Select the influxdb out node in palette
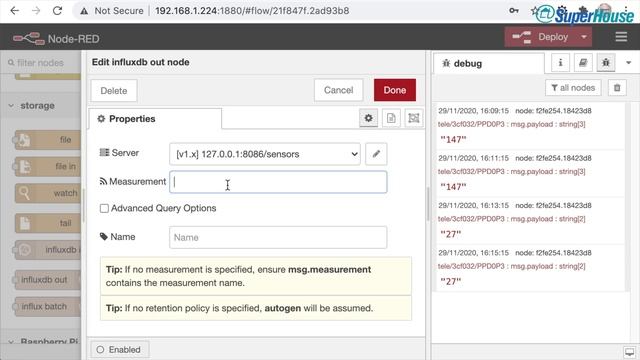Image resolution: width=640 pixels, height=360 pixels. (x=48, y=280)
